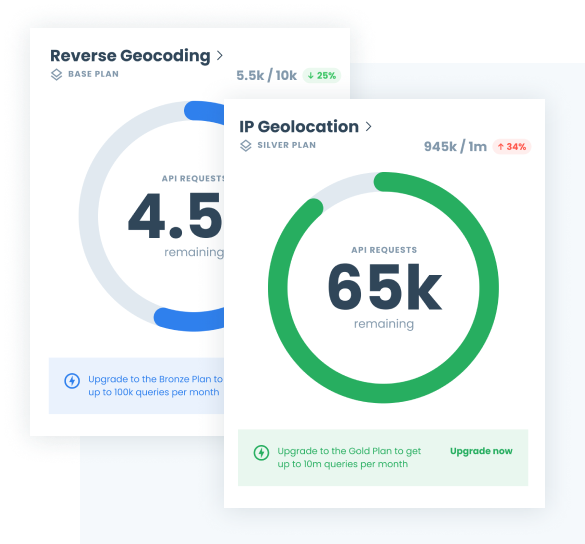Screen dimensions: 585x544
Task: Select the 945k / 1m usage counter
Action: [x=455, y=147]
